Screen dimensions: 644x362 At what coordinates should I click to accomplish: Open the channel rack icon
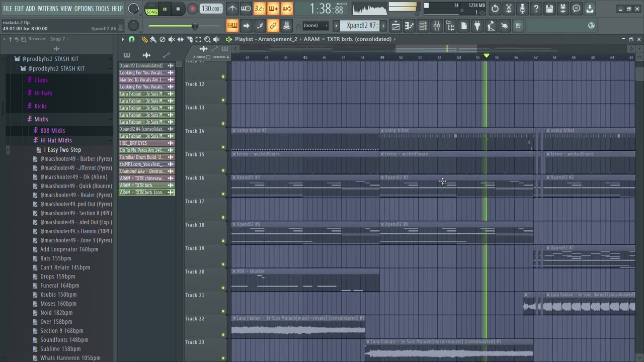(423, 26)
